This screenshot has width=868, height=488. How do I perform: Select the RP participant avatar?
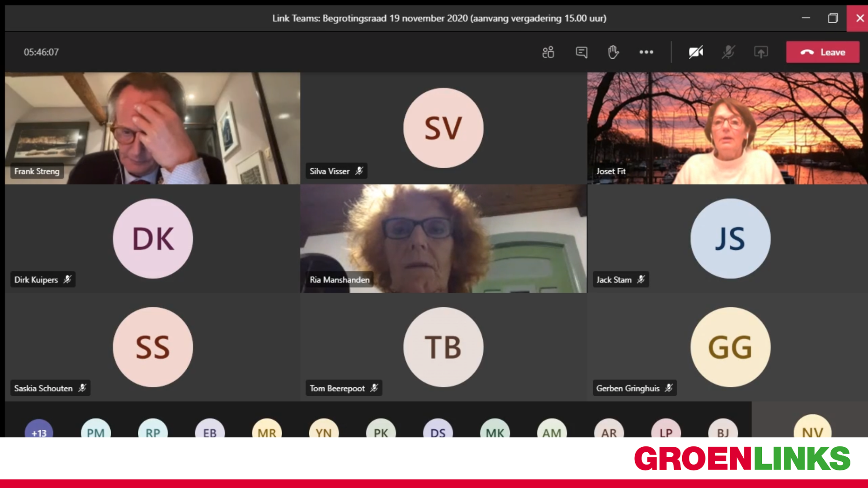pyautogui.click(x=153, y=429)
